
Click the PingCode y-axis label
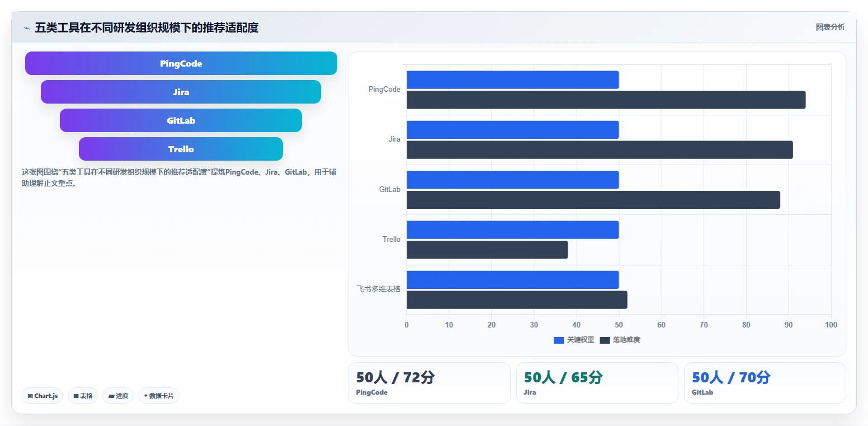(x=384, y=90)
